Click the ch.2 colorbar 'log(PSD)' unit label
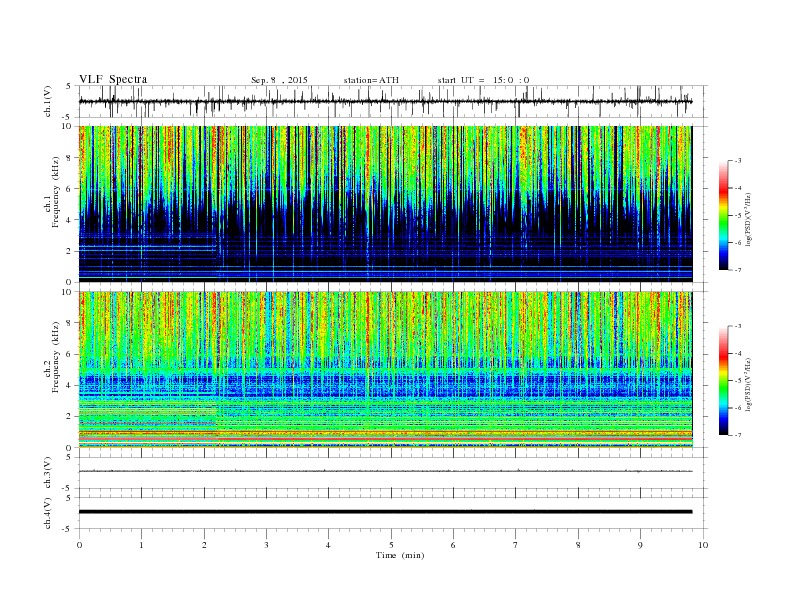The height and width of the screenshot is (612, 792). pos(749,384)
